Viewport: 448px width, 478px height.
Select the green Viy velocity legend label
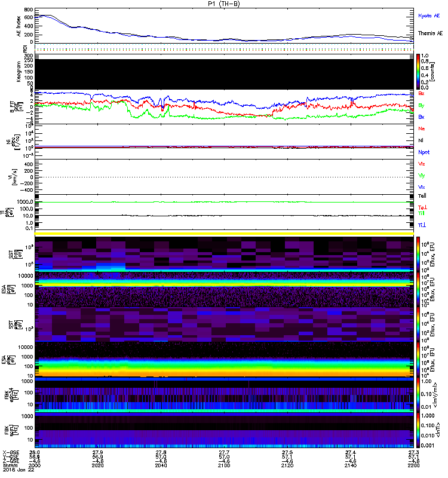[422, 176]
